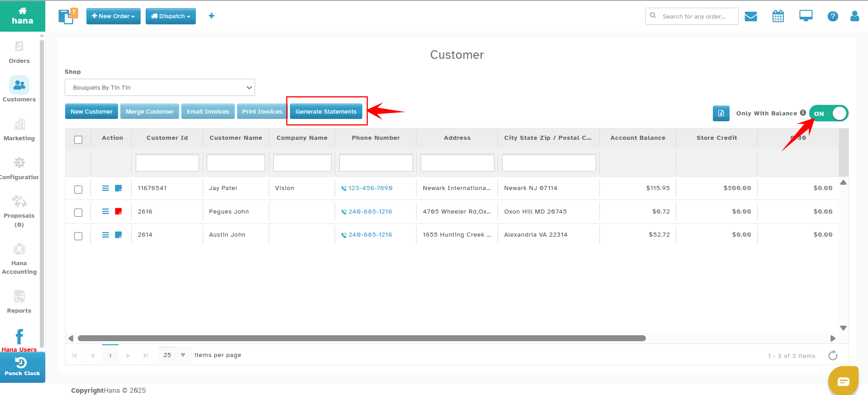Open Customers in sidebar
868x395 pixels.
coord(19,89)
